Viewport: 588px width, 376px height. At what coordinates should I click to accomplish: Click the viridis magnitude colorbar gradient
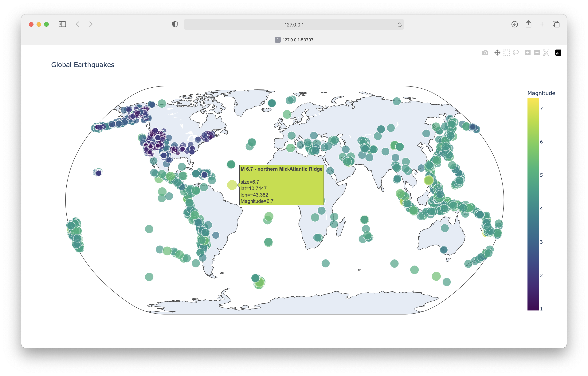click(533, 204)
